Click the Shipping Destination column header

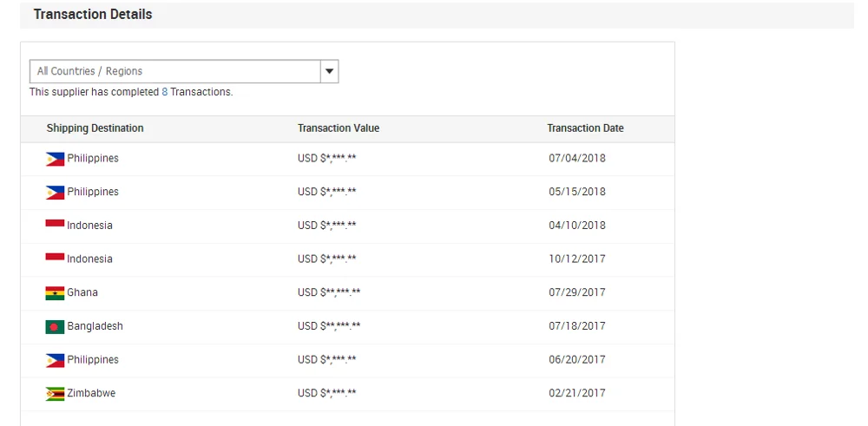point(95,128)
